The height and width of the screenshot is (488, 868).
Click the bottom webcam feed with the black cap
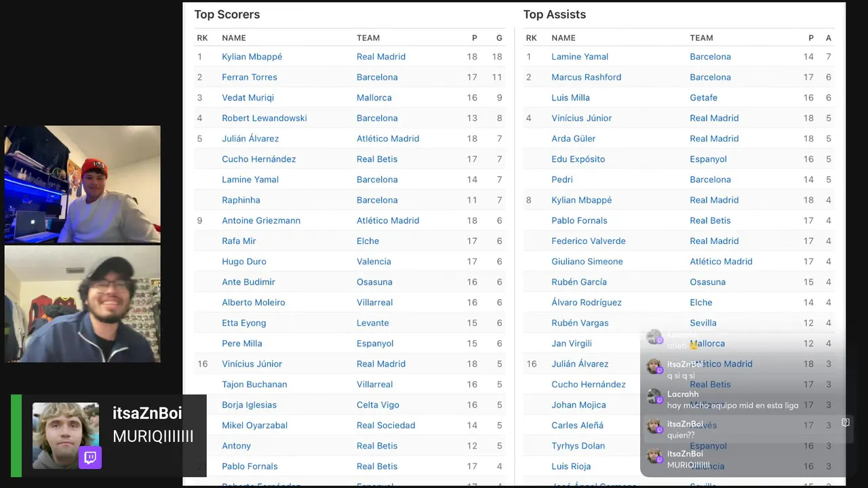83,304
